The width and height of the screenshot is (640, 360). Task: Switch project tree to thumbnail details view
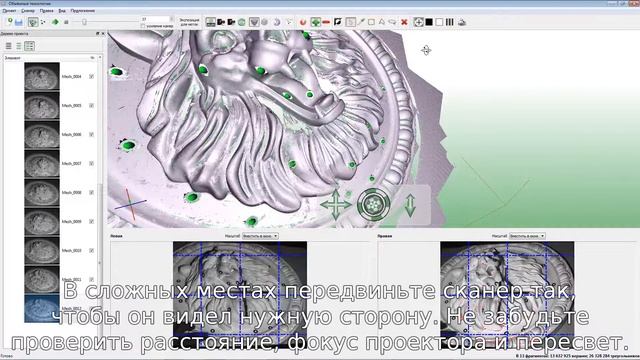(29, 46)
